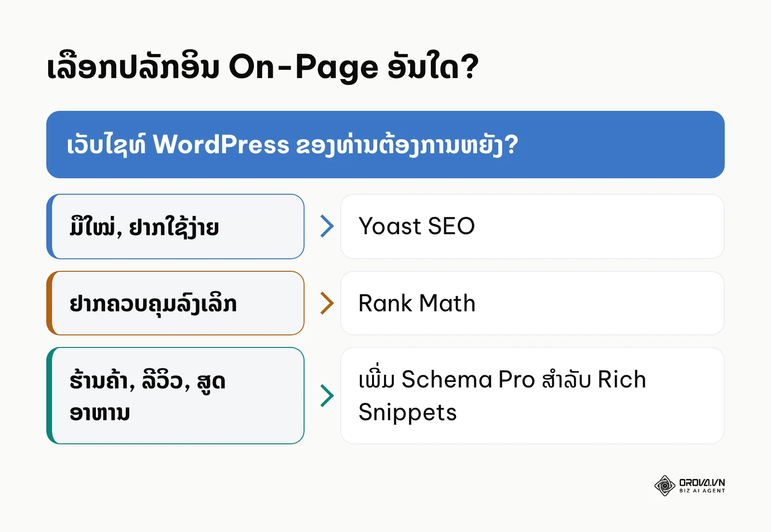Click the 'BIZ AI AGENT' tagline
This screenshot has height=532, width=771.
tap(702, 491)
